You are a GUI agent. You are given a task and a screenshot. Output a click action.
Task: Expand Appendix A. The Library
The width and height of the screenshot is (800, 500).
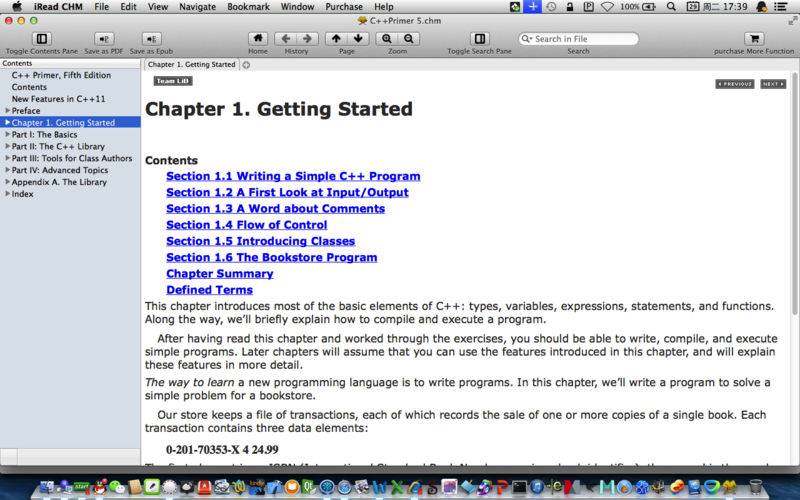8,182
